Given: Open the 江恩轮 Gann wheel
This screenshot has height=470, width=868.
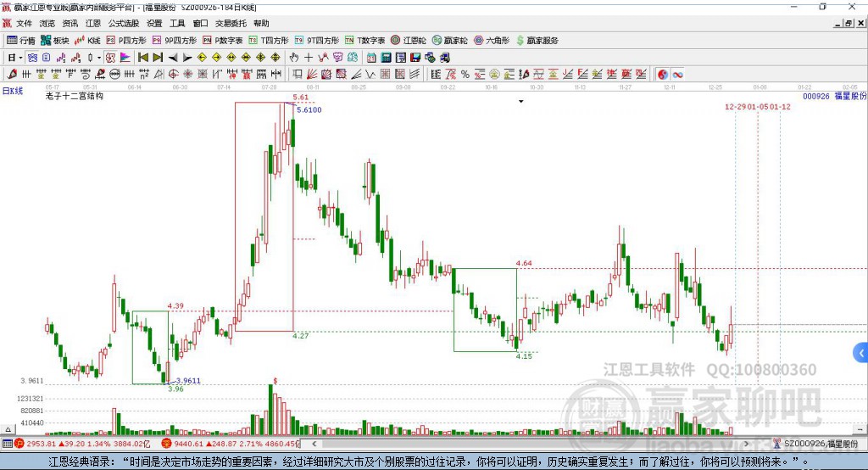Looking at the screenshot, I should point(409,41).
